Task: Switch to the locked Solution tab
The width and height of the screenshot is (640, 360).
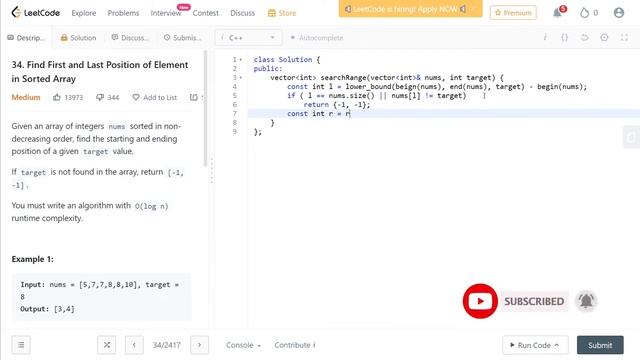Action: click(78, 38)
